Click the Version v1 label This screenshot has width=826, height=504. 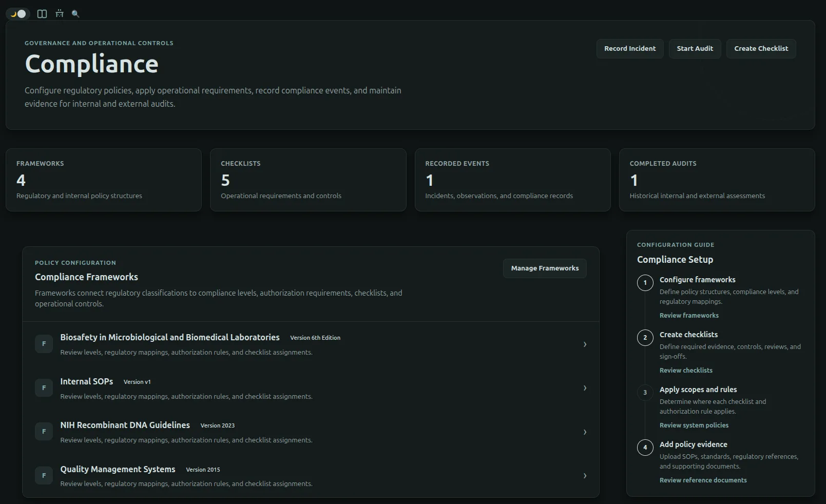(137, 382)
